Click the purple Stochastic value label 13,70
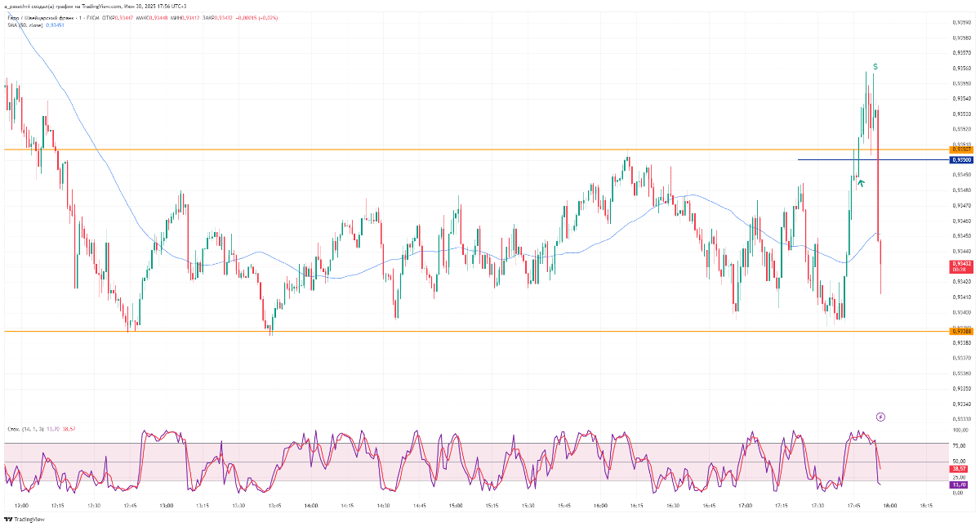Screen dimensions: 980x527 coord(960,485)
